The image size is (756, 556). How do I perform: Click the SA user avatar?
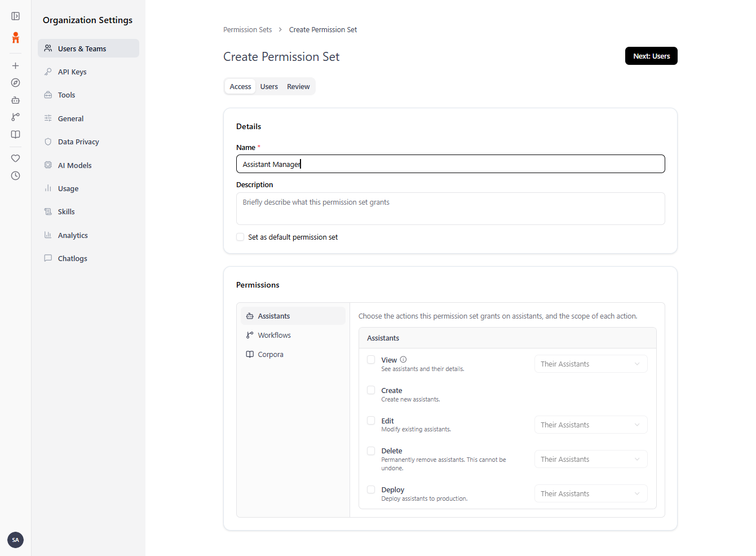point(16,540)
